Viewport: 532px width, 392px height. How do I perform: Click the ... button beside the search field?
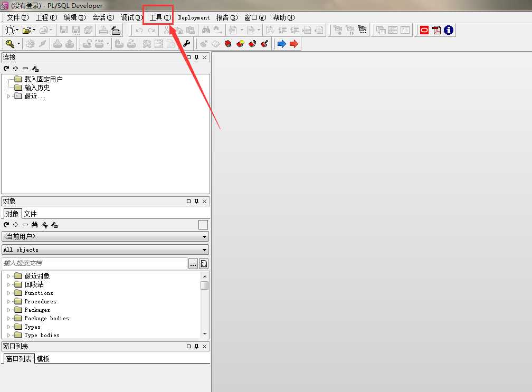[x=193, y=263]
